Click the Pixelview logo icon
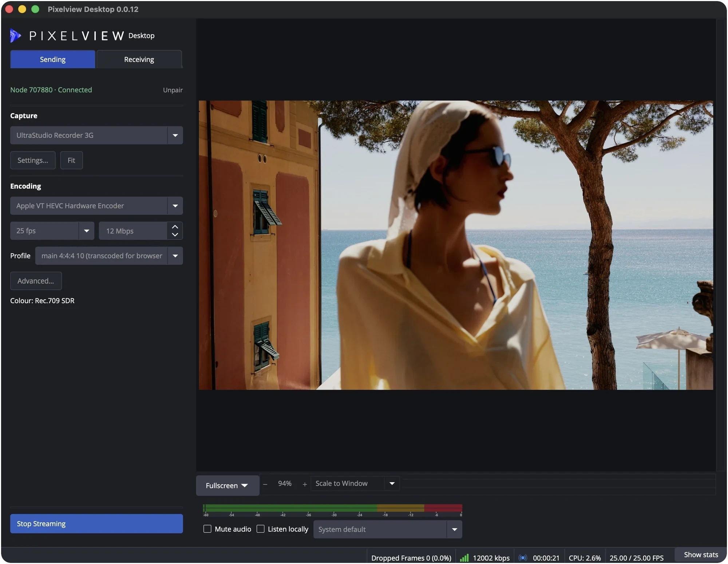Screen dimensions: 728x564 15,36
